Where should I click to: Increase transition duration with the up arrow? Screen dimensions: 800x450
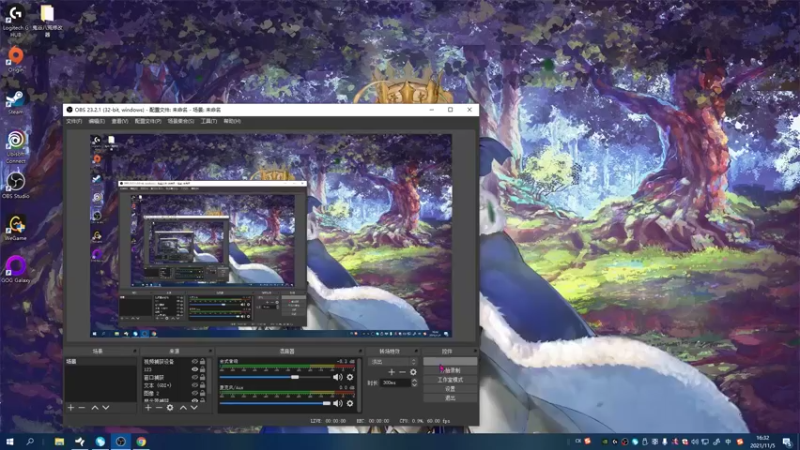(x=414, y=381)
